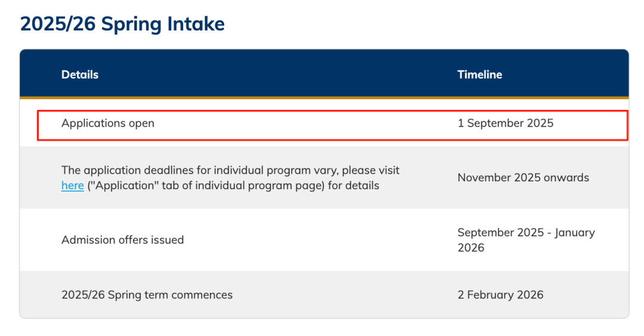Image resolution: width=644 pixels, height=336 pixels.
Task: Click the "Admission offers issued" text
Action: coord(122,240)
